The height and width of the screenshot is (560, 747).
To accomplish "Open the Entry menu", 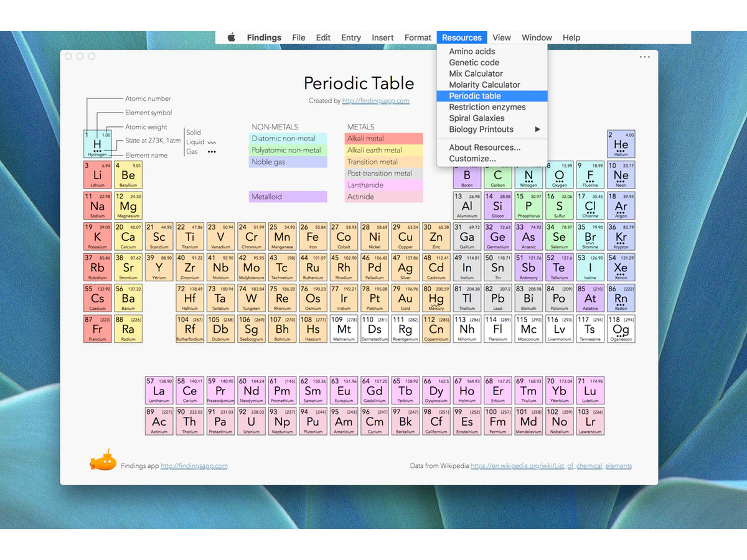I will click(x=350, y=37).
